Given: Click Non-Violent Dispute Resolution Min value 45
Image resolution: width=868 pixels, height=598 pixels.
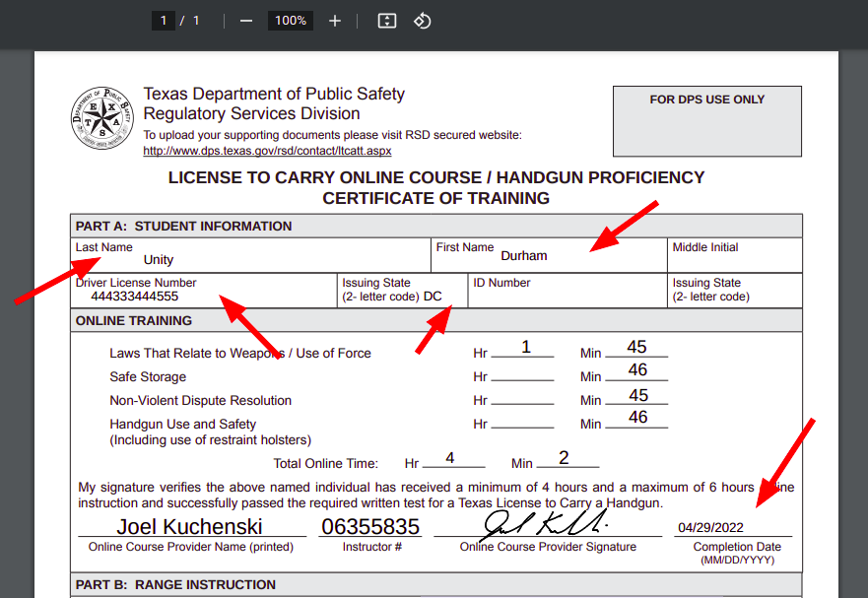Looking at the screenshot, I should coord(637,395).
